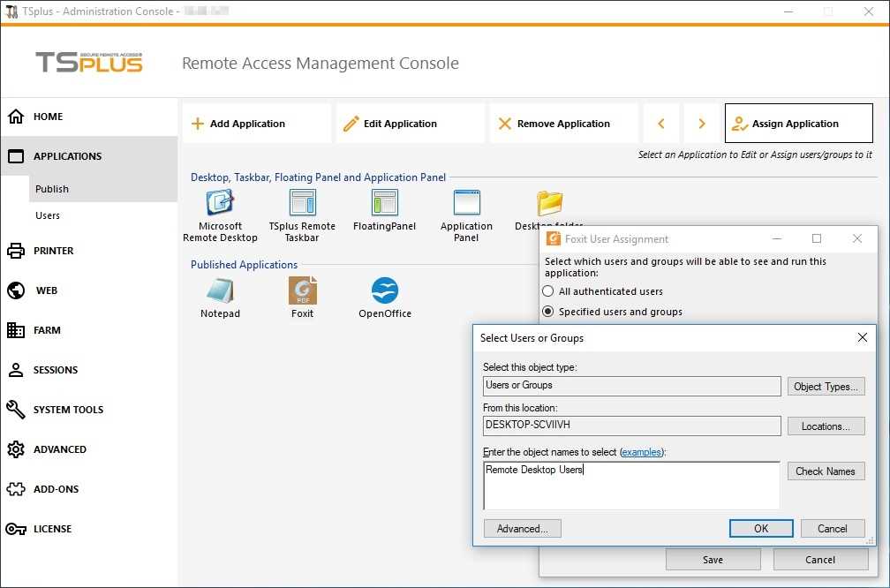Go to the Sessions sidebar menu
This screenshot has width=890, height=588.
coord(55,370)
